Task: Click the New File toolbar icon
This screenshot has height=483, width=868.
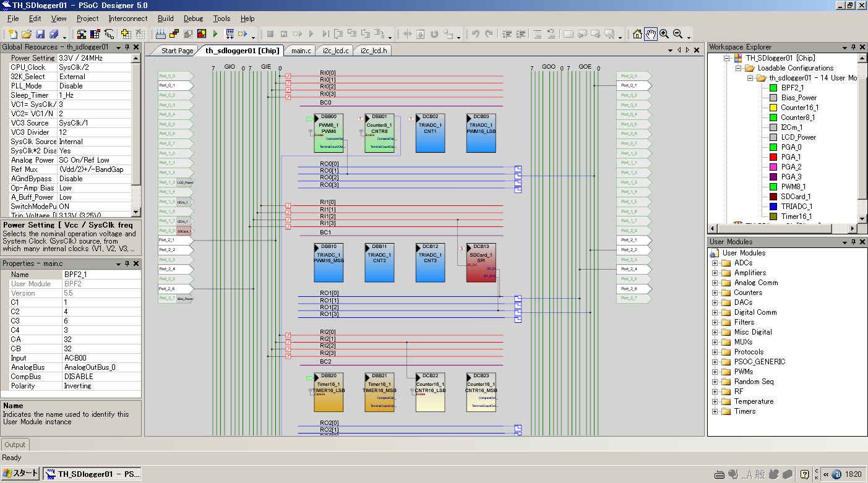Action: coord(12,34)
